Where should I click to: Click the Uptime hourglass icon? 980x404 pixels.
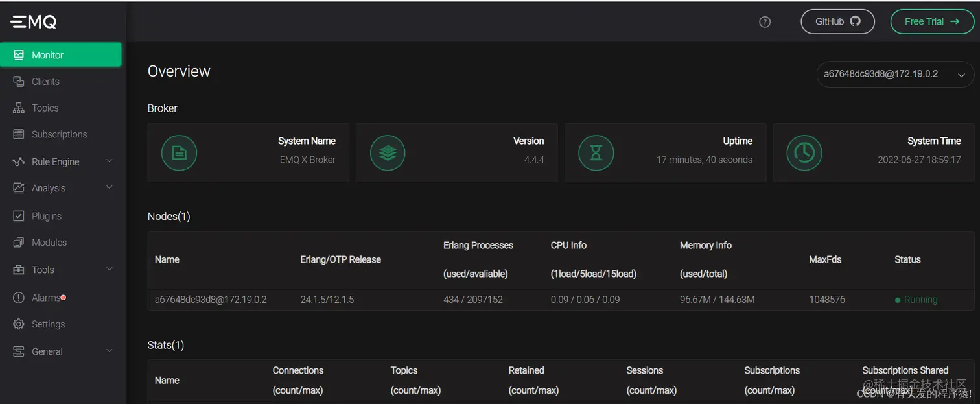pos(596,153)
